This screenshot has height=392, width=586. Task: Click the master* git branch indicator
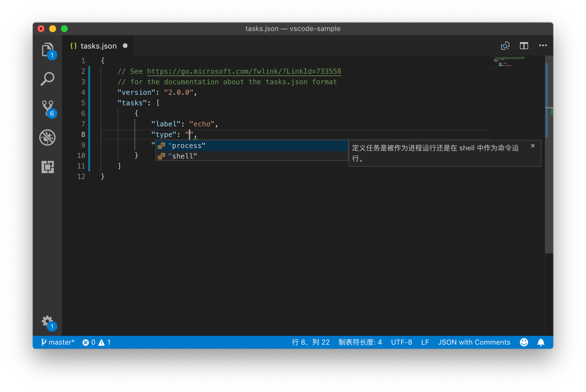(58, 342)
